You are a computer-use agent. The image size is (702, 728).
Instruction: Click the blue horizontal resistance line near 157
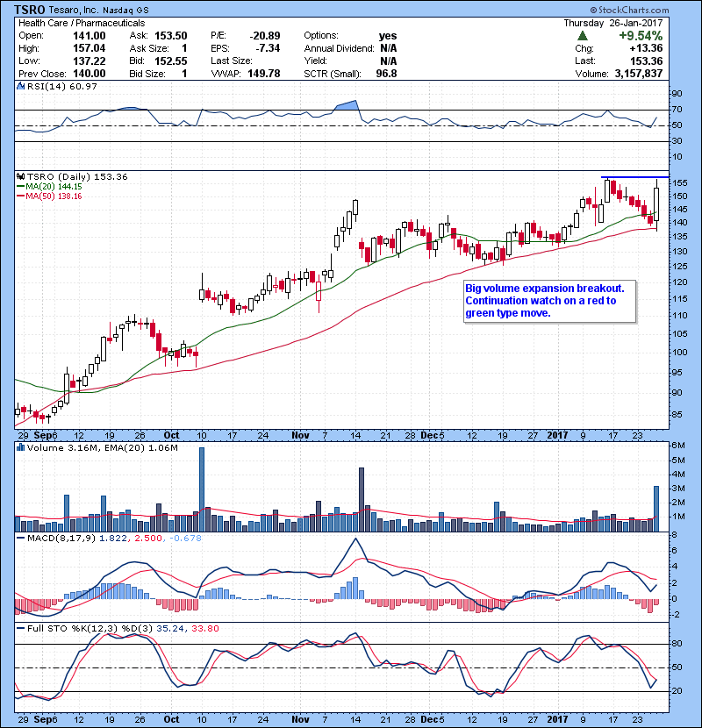(634, 177)
